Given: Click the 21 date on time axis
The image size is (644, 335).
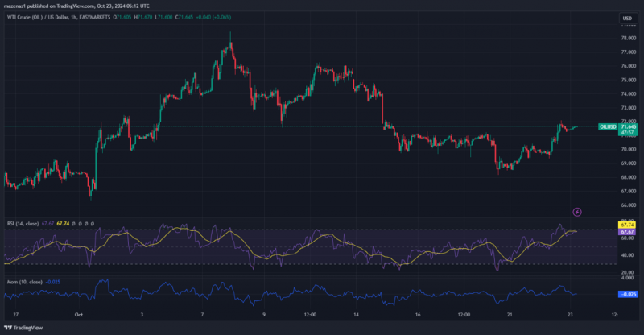Looking at the screenshot, I should point(510,315).
